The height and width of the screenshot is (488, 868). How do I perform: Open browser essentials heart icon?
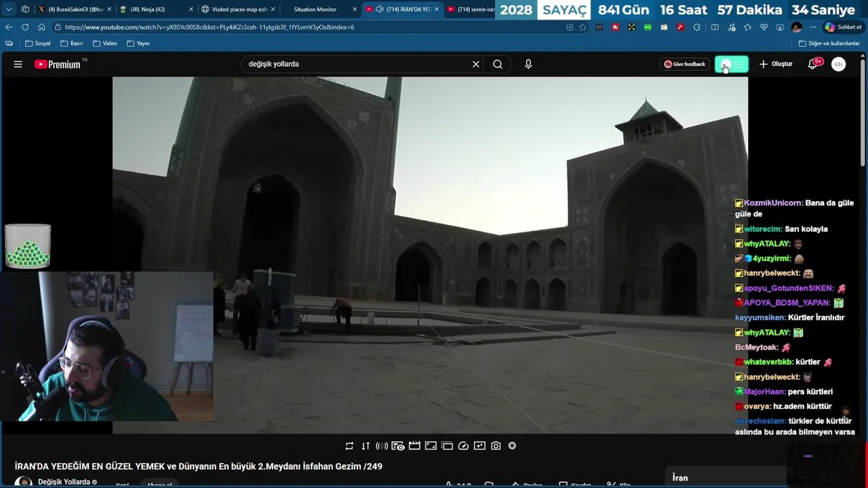point(764,27)
